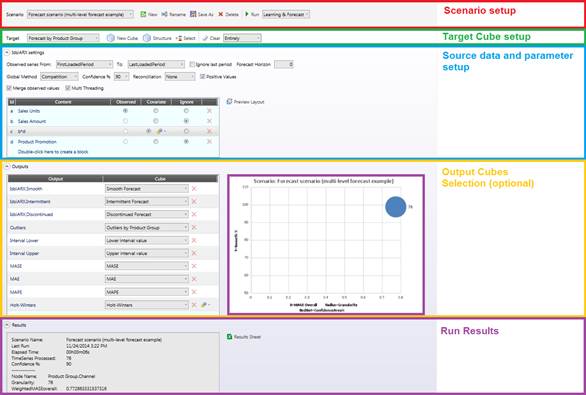The width and height of the screenshot is (586, 395).
Task: Open the Results Sheet
Action: click(x=244, y=337)
